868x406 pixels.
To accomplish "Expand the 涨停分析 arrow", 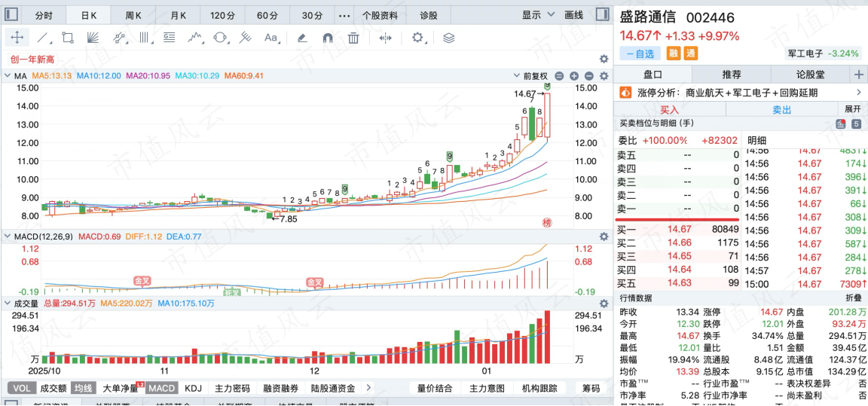I will (x=859, y=93).
